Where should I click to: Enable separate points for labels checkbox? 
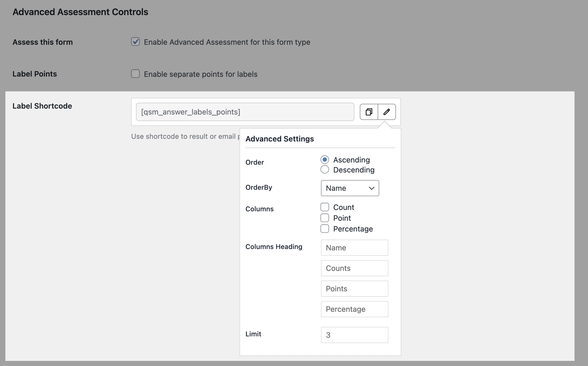pos(135,74)
